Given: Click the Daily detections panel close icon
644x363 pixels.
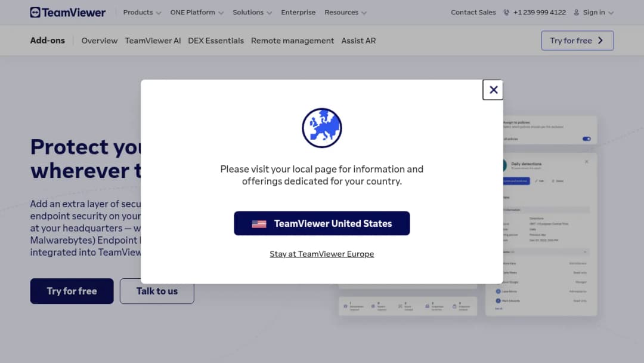Looking at the screenshot, I should point(587,162).
